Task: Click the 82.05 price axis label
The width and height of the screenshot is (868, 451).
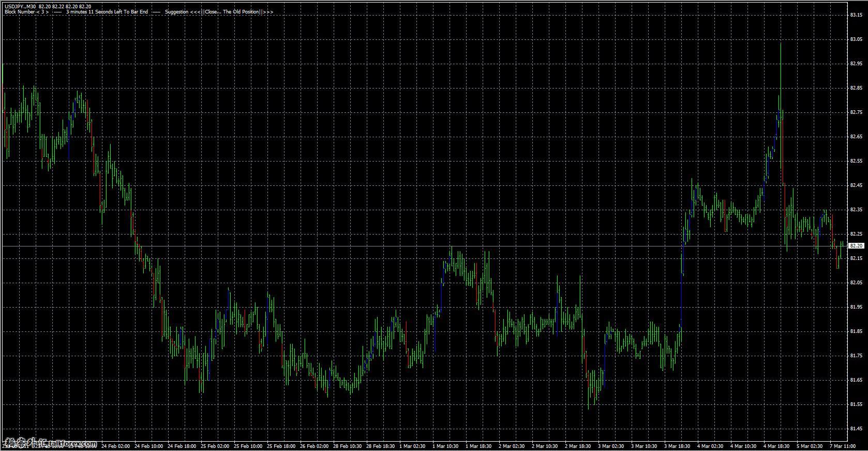Action: [856, 283]
